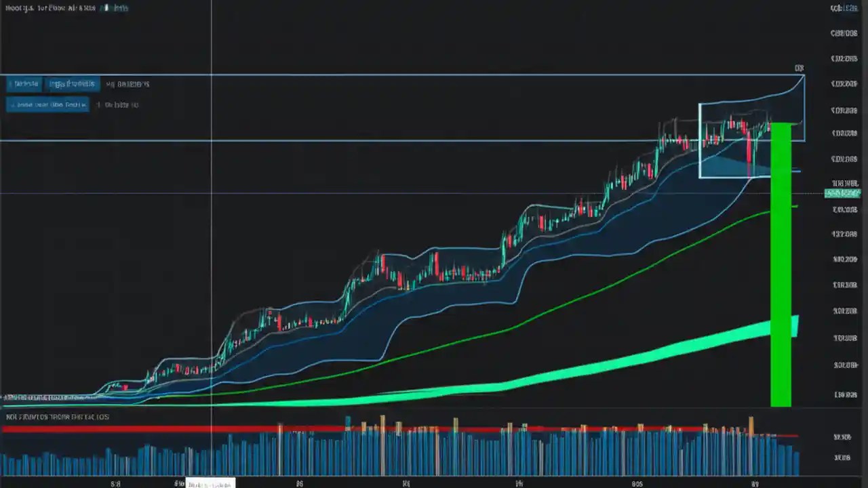Click the highlighted current price tag

pos(843,193)
